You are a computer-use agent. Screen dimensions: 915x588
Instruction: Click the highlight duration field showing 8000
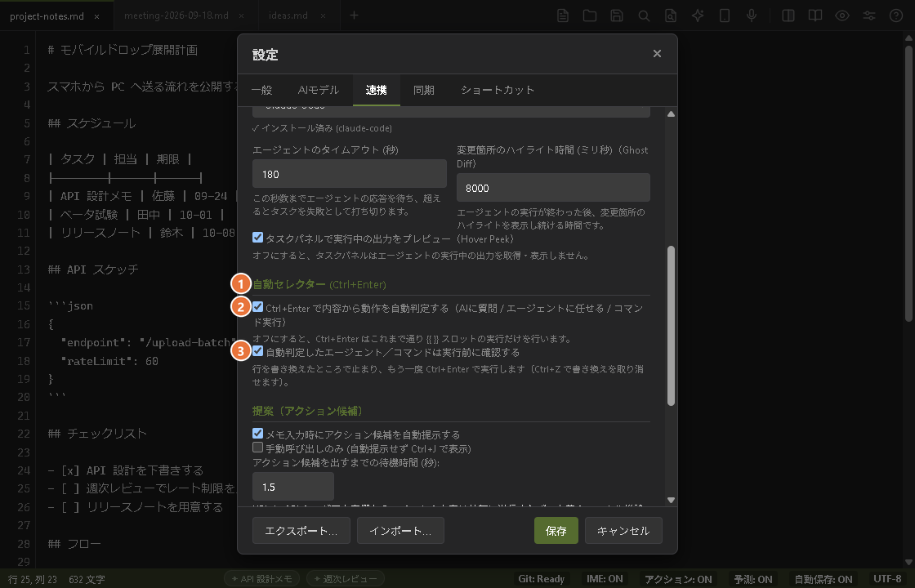pyautogui.click(x=553, y=188)
